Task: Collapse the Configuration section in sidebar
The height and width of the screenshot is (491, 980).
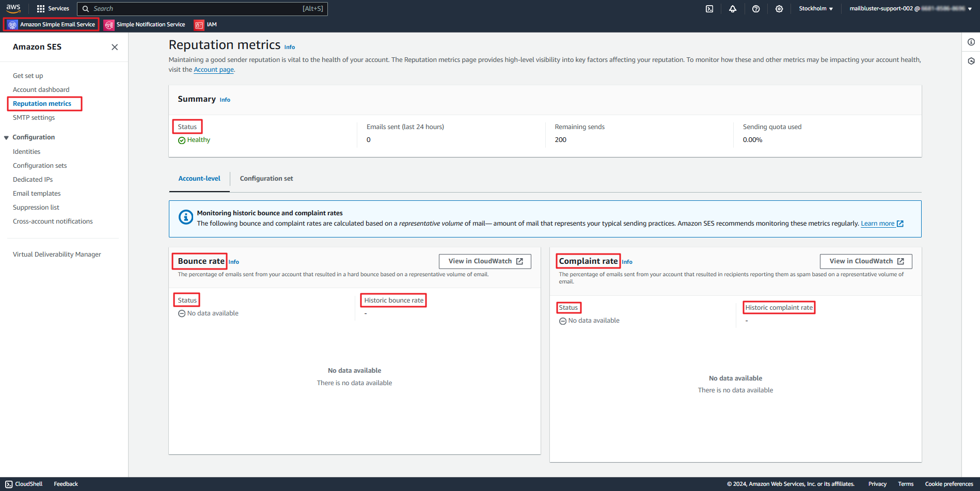Action: pos(7,137)
